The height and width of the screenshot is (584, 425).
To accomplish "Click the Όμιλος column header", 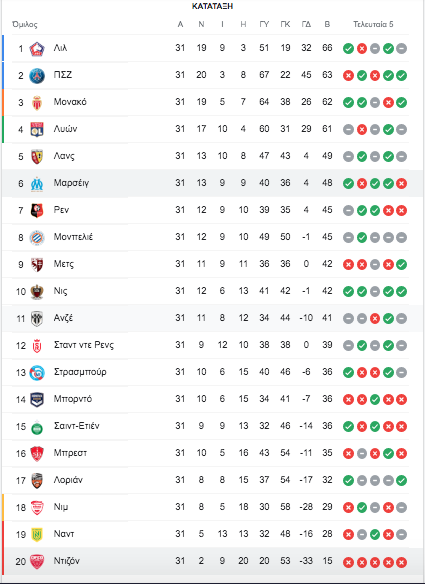I will pyautogui.click(x=25, y=25).
